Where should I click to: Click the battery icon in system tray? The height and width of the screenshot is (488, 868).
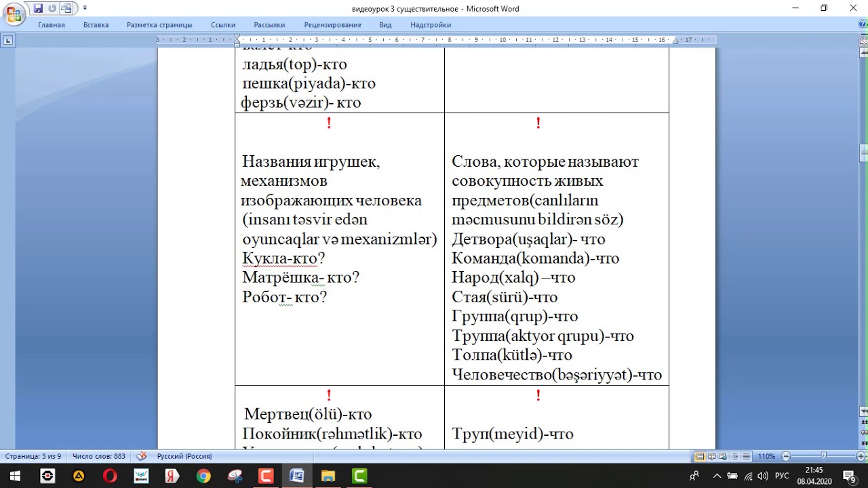[732, 475]
